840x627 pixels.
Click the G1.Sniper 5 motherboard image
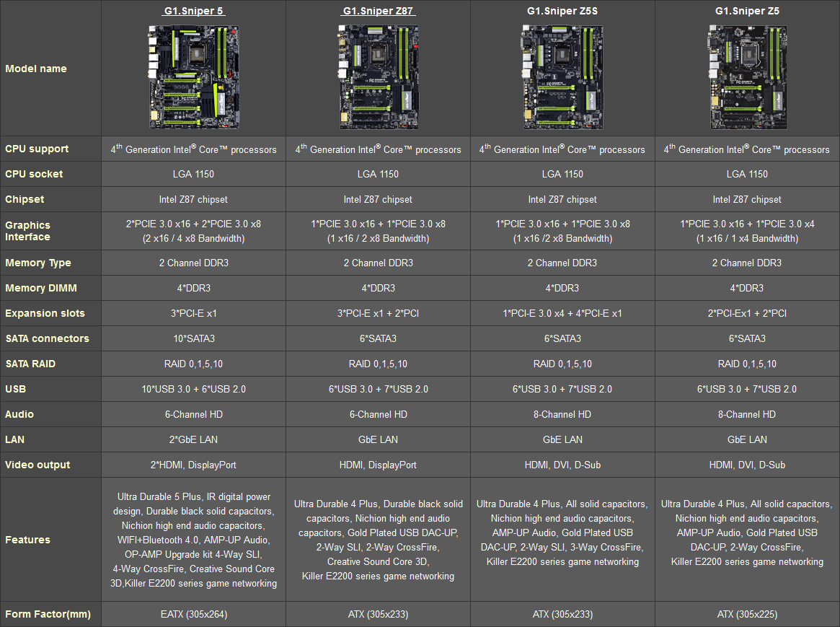pos(193,77)
